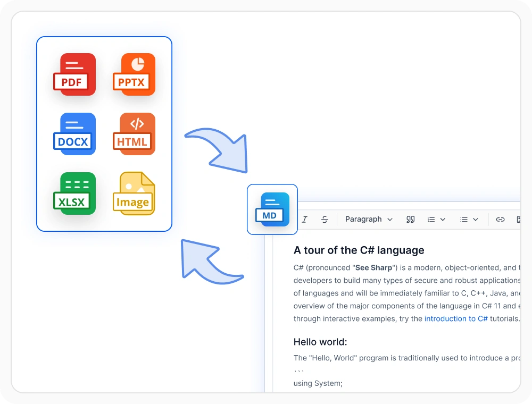The height and width of the screenshot is (404, 532).
Task: Click the green XLSX file icon
Action: point(74,193)
